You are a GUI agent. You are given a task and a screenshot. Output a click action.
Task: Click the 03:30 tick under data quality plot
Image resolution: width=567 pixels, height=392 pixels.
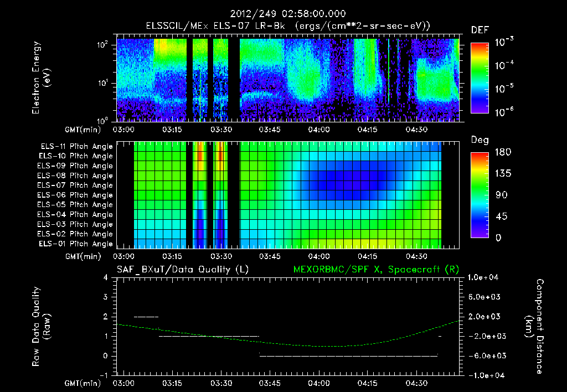[x=221, y=383]
